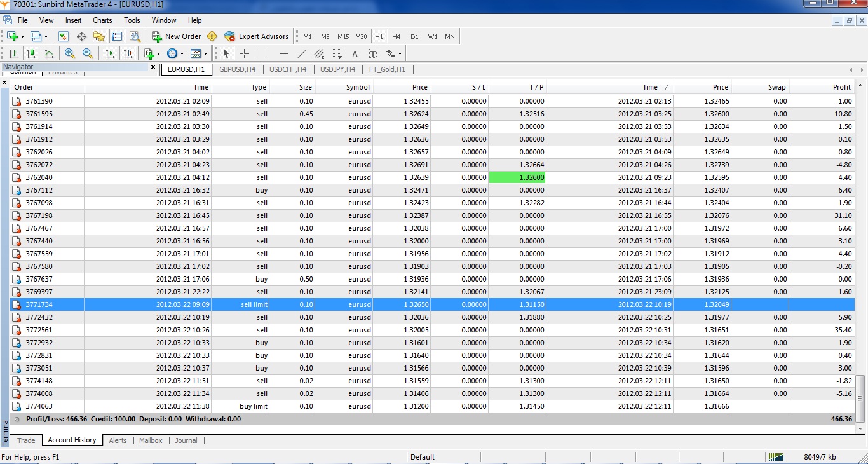
Task: Open the File menu
Action: coord(23,20)
